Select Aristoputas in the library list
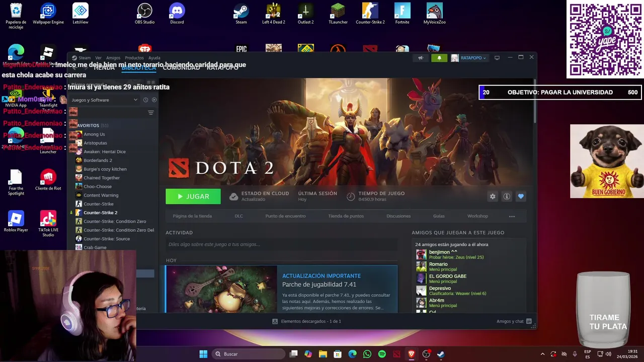The width and height of the screenshot is (644, 362). click(95, 143)
